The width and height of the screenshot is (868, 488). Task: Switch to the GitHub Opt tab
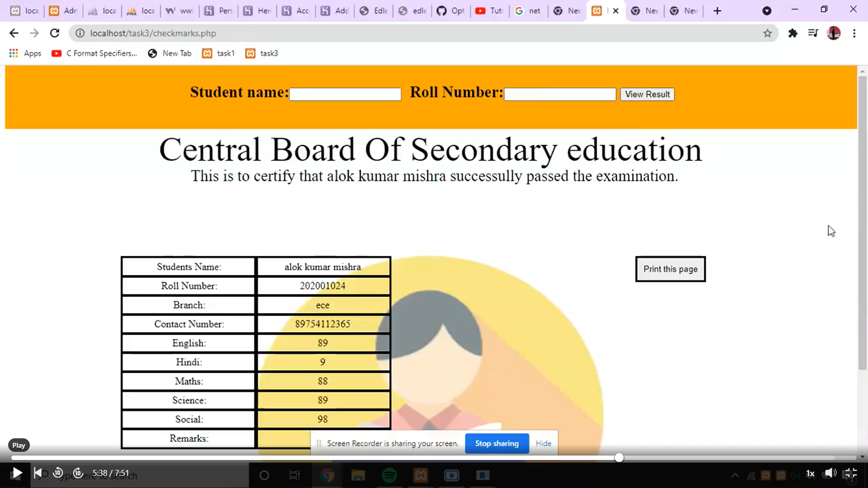(x=451, y=10)
